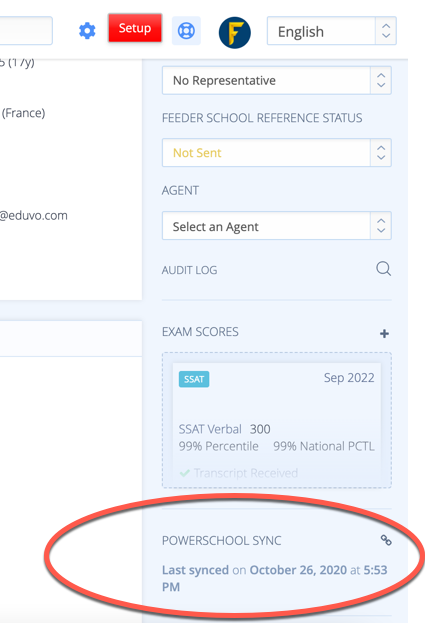Image resolution: width=425 pixels, height=623 pixels.
Task: Click the Exam Scores section heading
Action: click(x=200, y=332)
